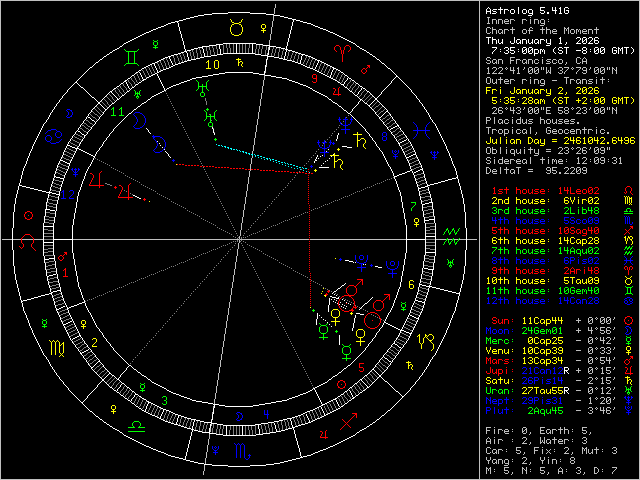Click the house number 10 in the wheel
Viewport: 640px width, 480px height.
211,65
